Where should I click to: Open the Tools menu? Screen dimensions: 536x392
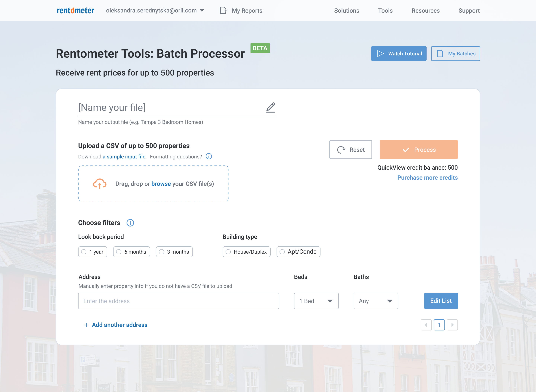[385, 10]
